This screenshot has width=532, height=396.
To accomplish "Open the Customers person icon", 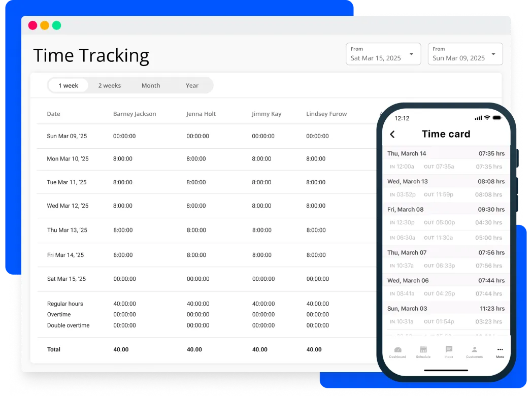I will 474,350.
